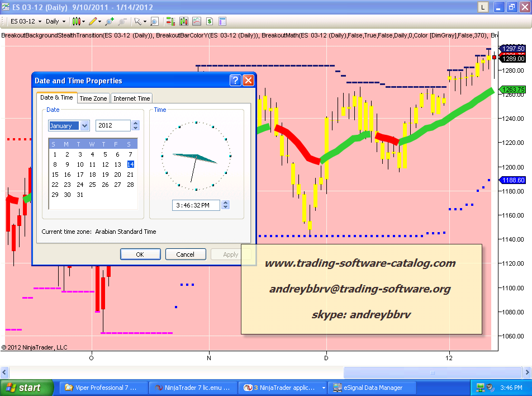Open the chart trader icon
The image size is (532, 396).
[x=170, y=21]
